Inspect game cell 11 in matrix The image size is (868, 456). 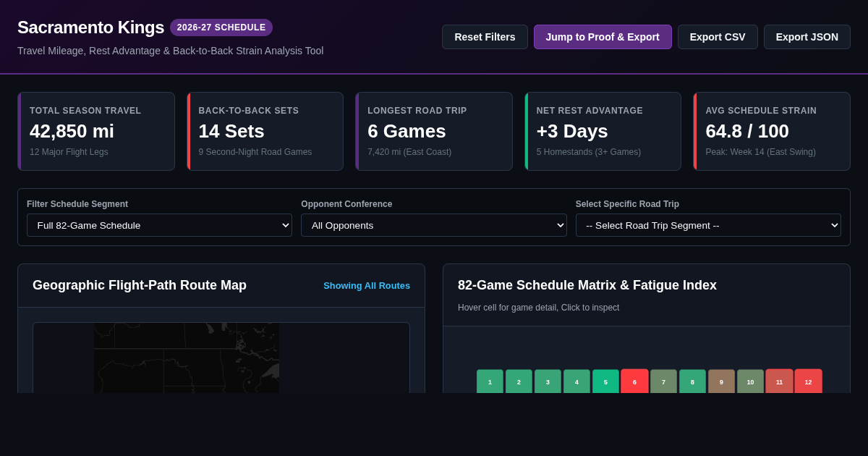click(779, 381)
